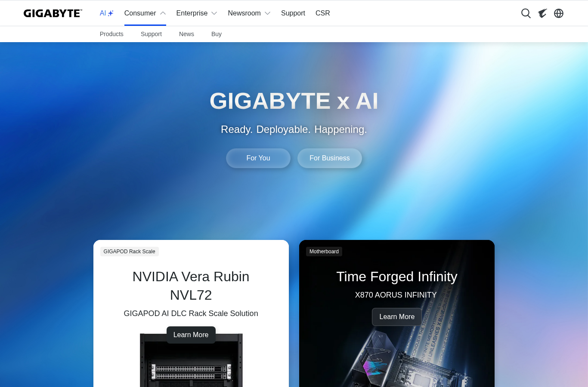Select Products in the Consumer submenu
This screenshot has width=588, height=387.
coord(111,34)
